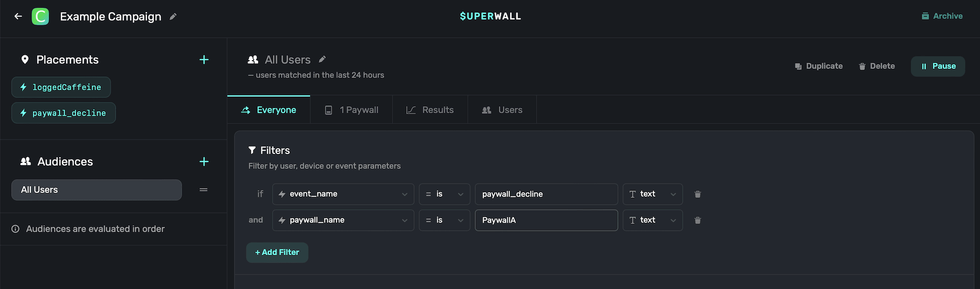Open the paywall_name parameter dropdown
Screen dimensions: 980x289
coord(343,220)
